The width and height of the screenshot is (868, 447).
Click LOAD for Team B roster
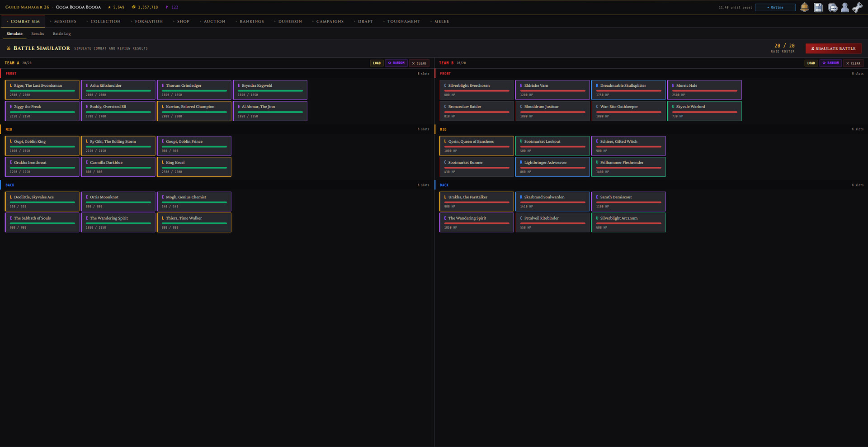pos(811,63)
